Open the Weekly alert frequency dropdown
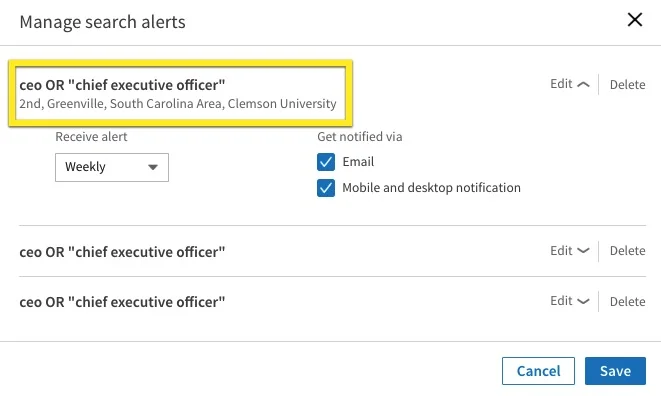 click(112, 167)
